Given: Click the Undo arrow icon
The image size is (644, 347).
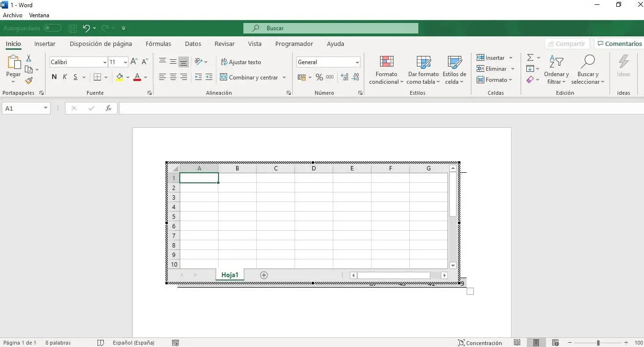Looking at the screenshot, I should pyautogui.click(x=86, y=28).
